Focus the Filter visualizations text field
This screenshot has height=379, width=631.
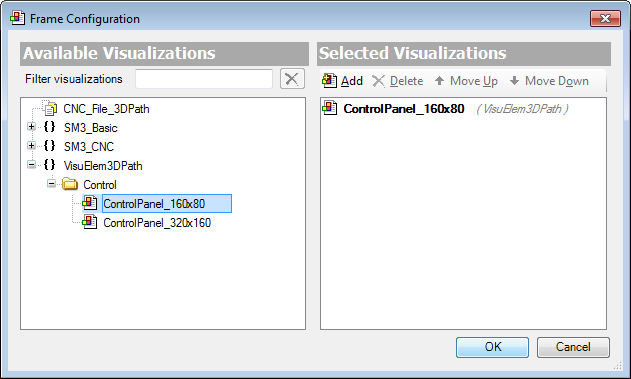[x=204, y=79]
